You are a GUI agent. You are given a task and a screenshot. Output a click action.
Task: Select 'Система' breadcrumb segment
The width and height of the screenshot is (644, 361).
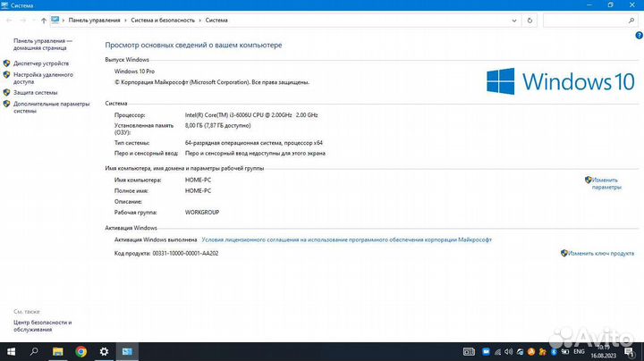[x=216, y=20]
